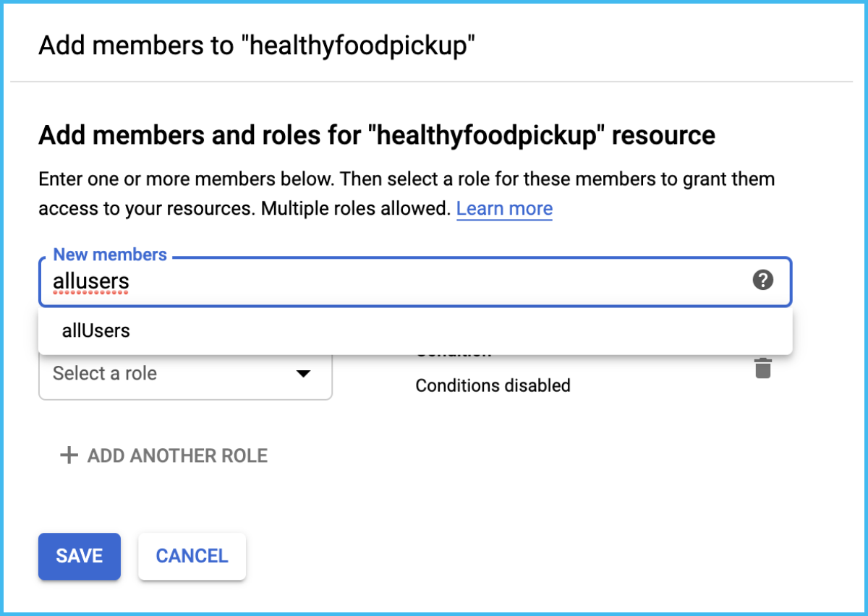This screenshot has height=616, width=868.
Task: Click the plus icon before Add Another Role
Action: point(69,455)
